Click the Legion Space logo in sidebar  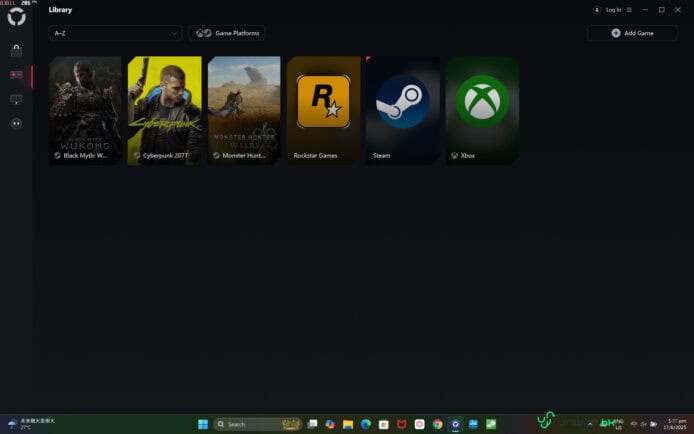tap(16, 17)
